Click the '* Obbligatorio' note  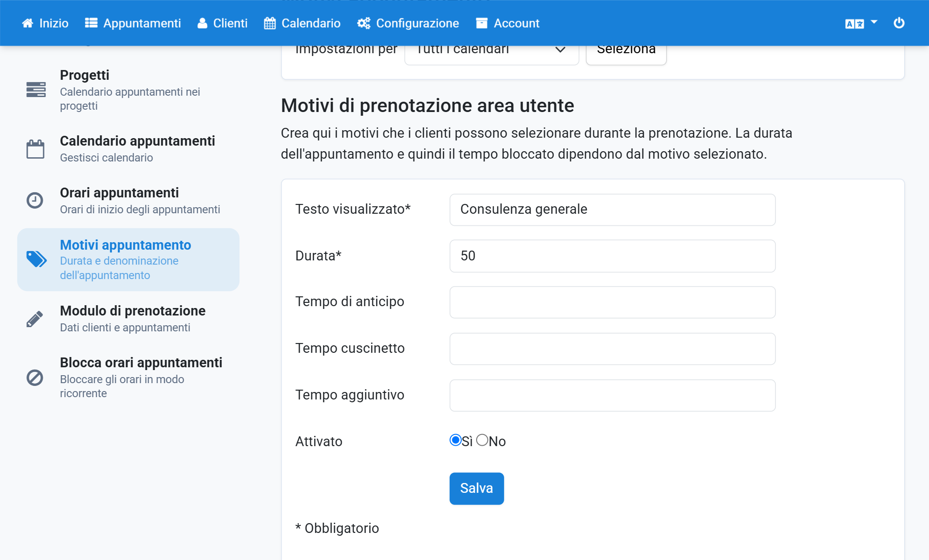[337, 528]
